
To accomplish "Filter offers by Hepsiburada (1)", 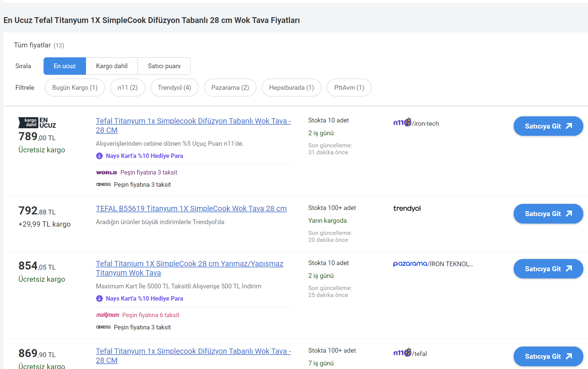I will (x=292, y=88).
